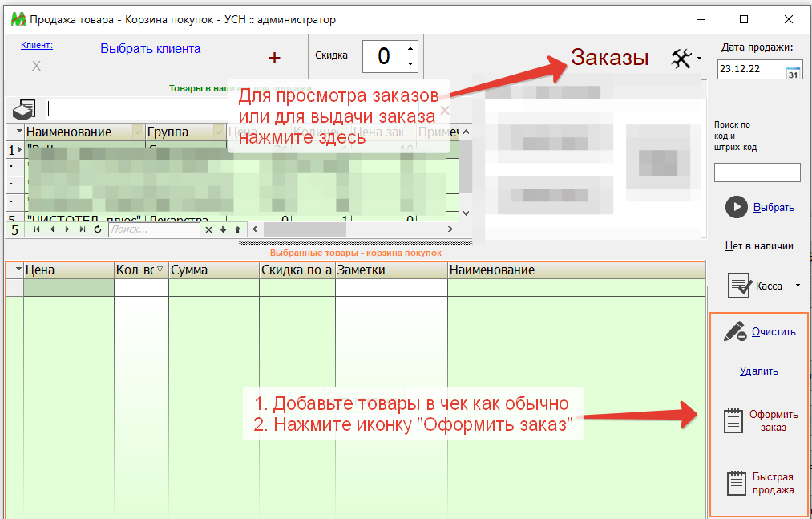Click the Скидка по акции column header in cart

click(x=297, y=270)
